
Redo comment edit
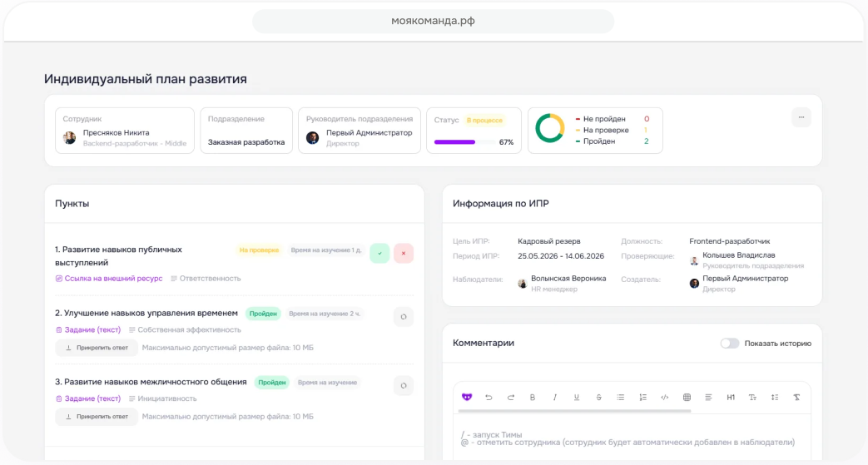510,398
